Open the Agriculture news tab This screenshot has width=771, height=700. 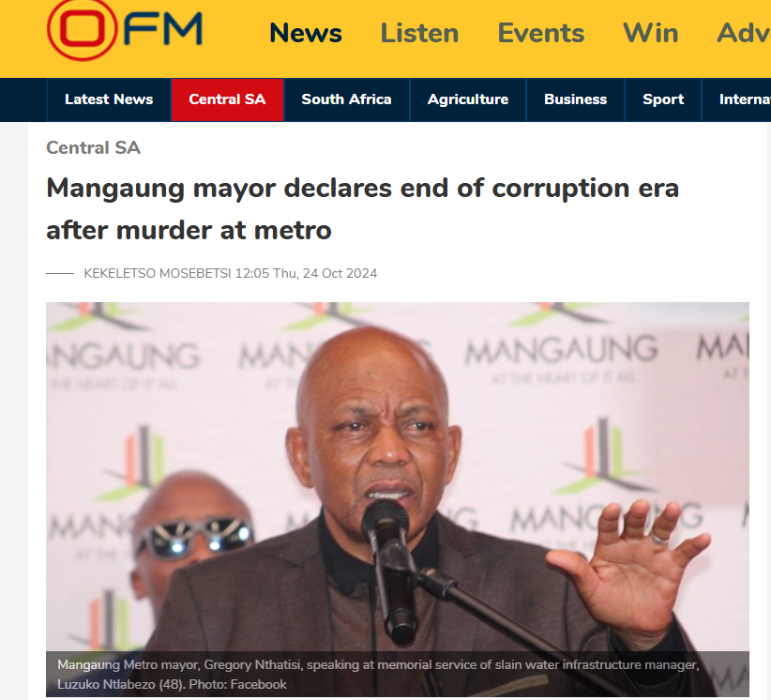tap(468, 99)
